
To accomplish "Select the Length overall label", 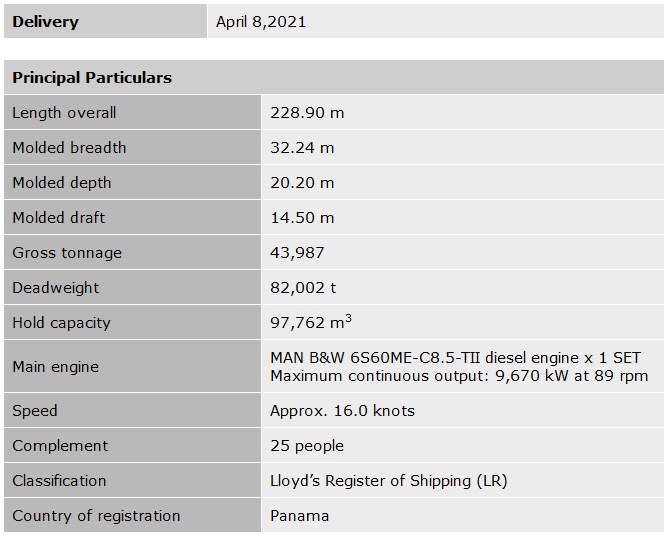I will (64, 113).
